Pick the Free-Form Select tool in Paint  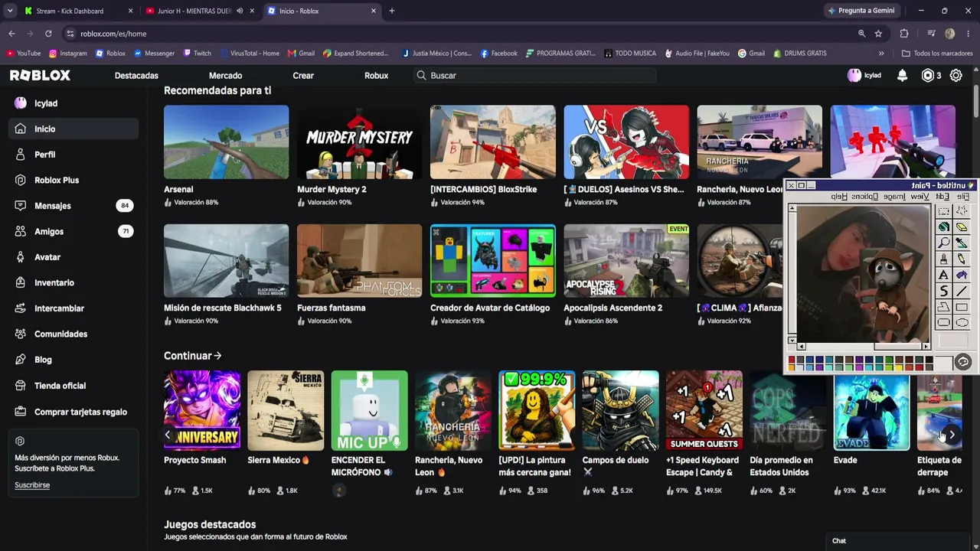click(x=962, y=211)
